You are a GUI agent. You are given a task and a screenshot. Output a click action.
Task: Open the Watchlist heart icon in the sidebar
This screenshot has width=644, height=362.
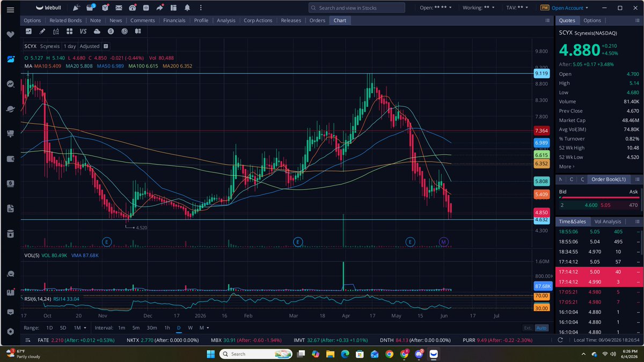[10, 34]
